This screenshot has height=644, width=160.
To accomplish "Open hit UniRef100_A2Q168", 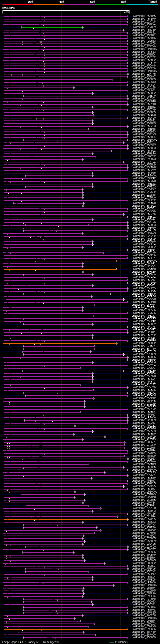I will point(143,88).
